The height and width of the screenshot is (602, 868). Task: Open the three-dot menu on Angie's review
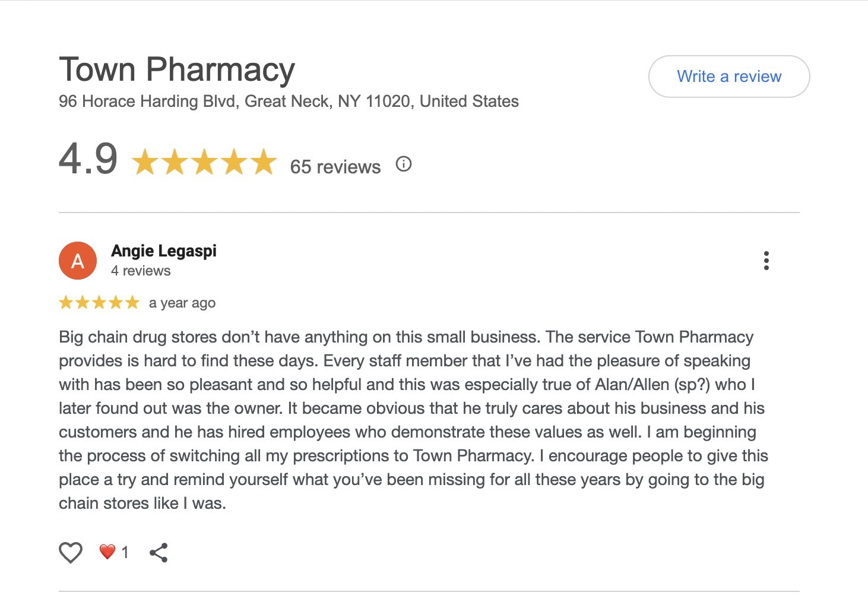pyautogui.click(x=766, y=261)
